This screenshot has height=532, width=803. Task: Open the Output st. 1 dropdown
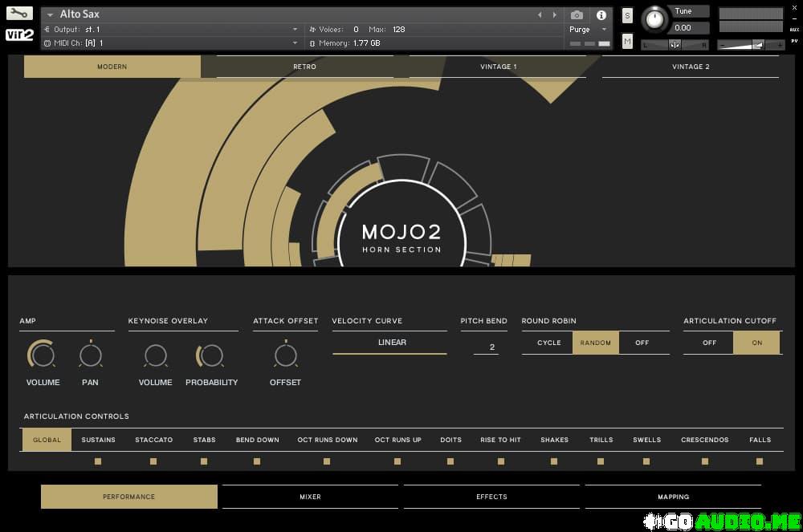[x=171, y=29]
